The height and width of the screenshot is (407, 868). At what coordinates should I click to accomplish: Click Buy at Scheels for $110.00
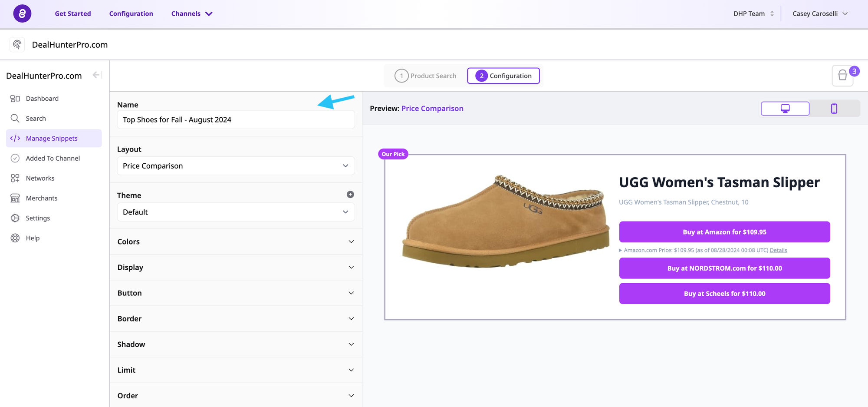pyautogui.click(x=724, y=294)
